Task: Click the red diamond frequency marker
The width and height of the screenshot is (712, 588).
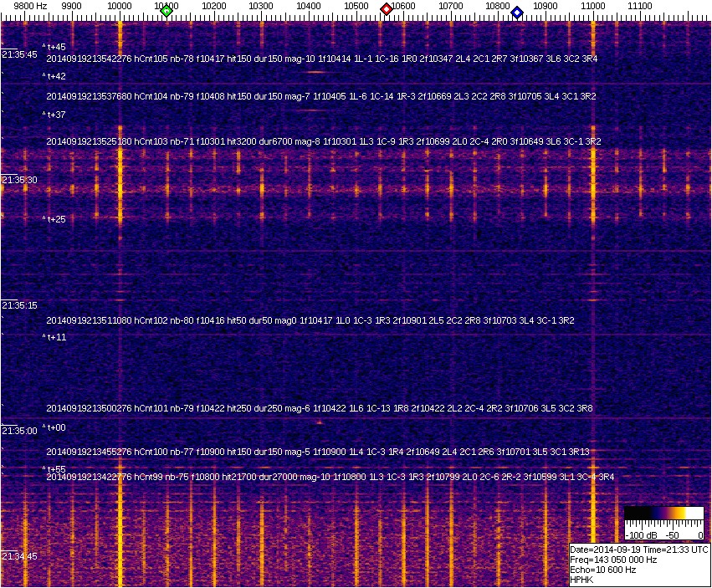Action: pyautogui.click(x=387, y=9)
